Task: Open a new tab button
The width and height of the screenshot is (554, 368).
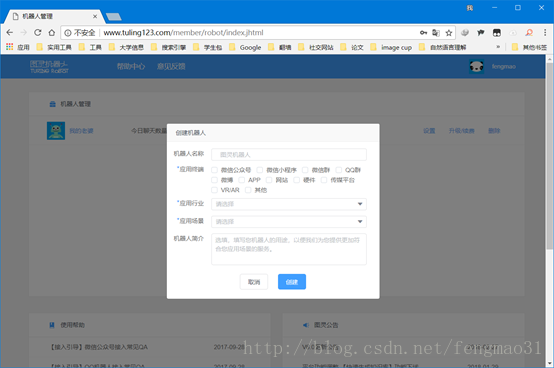Action: [113, 17]
